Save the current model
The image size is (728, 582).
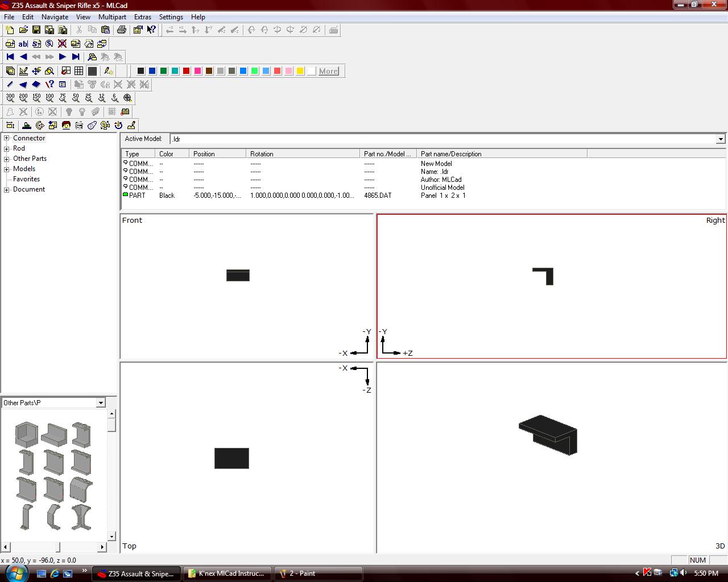point(36,30)
